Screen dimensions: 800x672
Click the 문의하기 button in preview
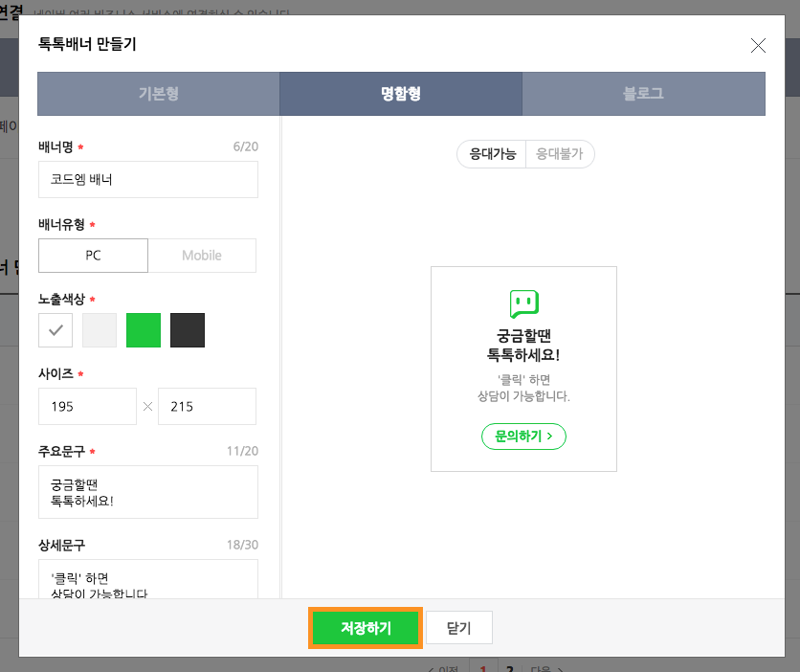coord(524,437)
